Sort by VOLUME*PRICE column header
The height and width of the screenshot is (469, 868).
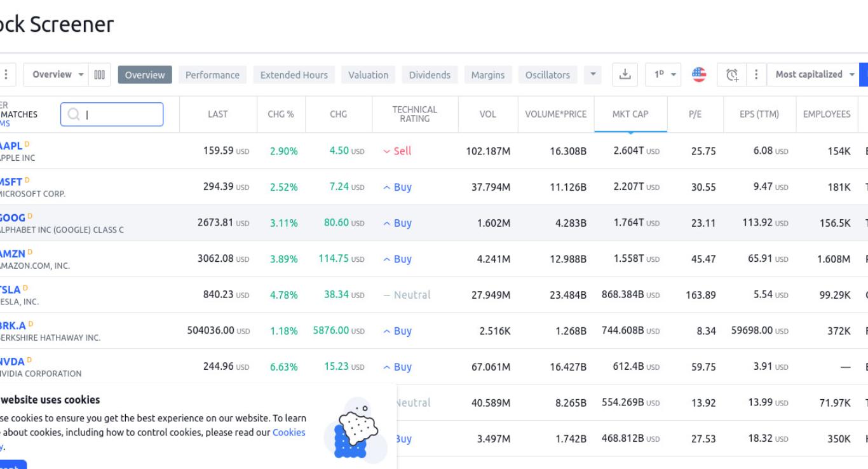[556, 114]
